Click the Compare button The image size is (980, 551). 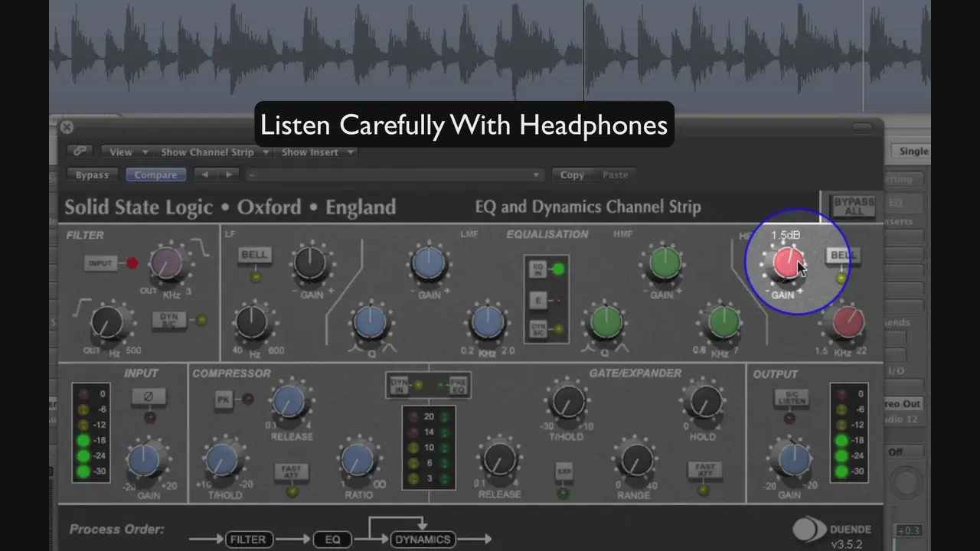point(155,174)
